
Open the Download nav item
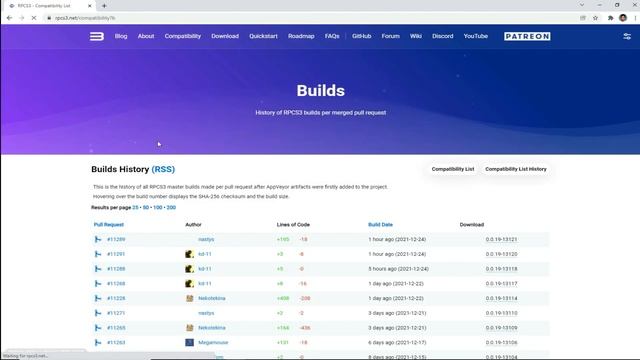click(x=225, y=36)
